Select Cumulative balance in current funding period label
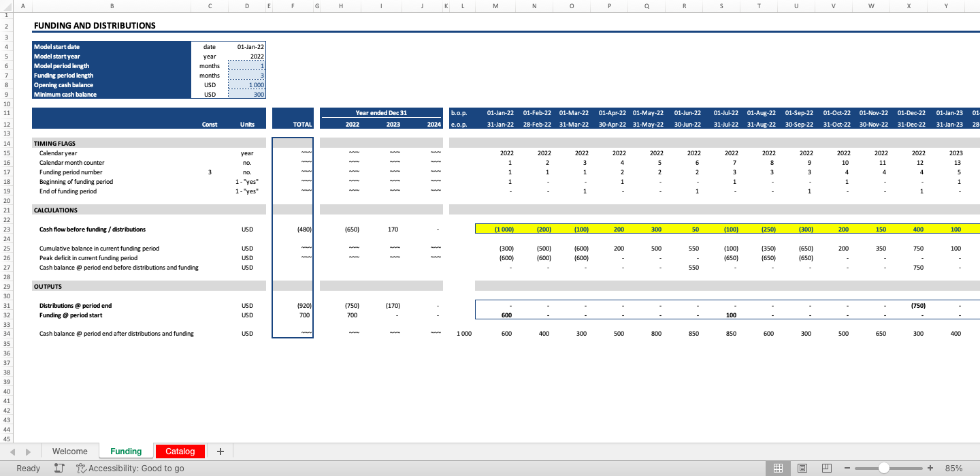Image resolution: width=980 pixels, height=476 pixels. 99,249
